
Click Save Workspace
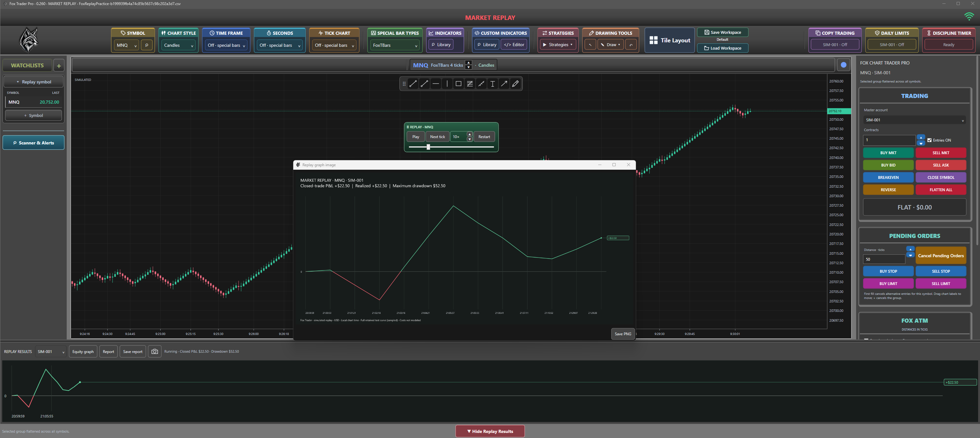click(x=722, y=32)
